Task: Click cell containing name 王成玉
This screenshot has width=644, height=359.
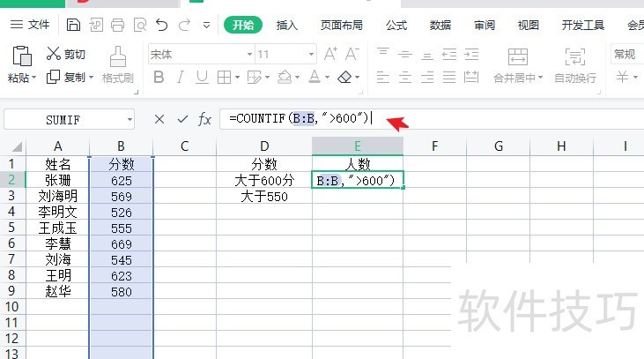Action: click(x=57, y=228)
